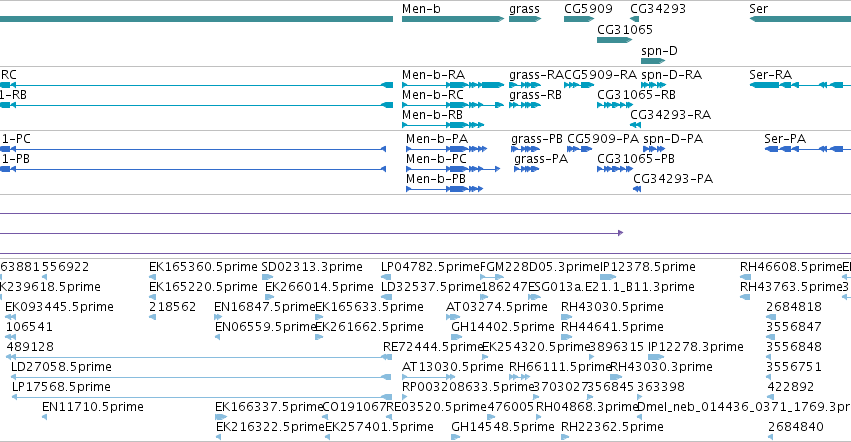Select the Ser-RA transcript
The width and height of the screenshot is (851, 442).
(800, 85)
